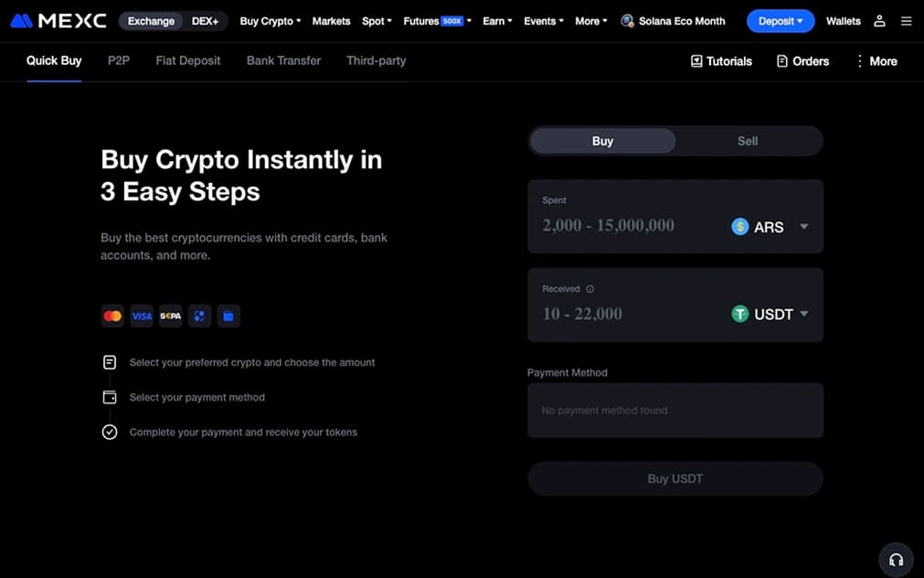Click the 'Spent' label
924x578 pixels.
point(554,200)
